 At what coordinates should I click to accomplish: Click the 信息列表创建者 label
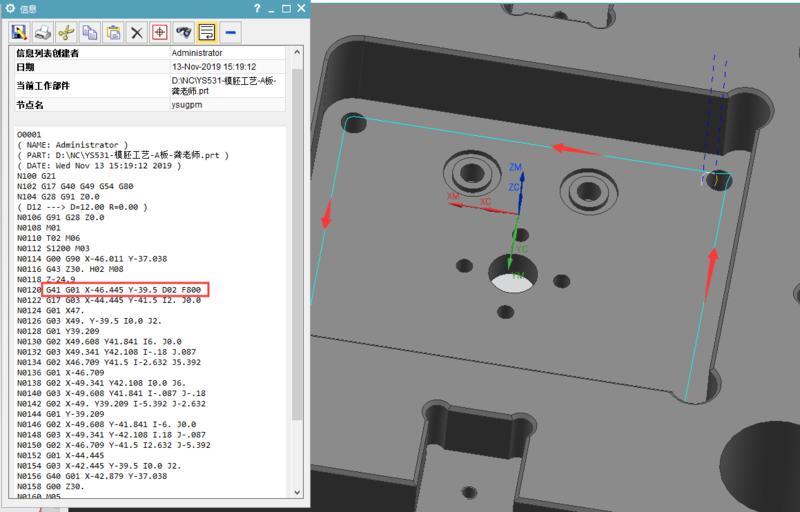pos(47,53)
